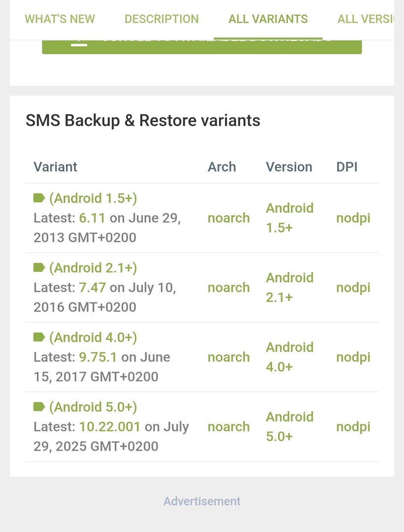Open the (Android 1.5+) variant link
Screen dimensions: 404x532
pyautogui.click(x=93, y=198)
